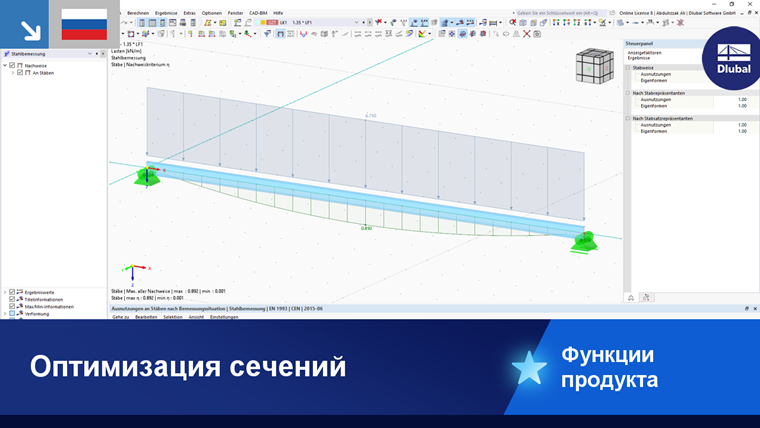The width and height of the screenshot is (760, 428).
Task: Click the Y-axis view icon
Action: [566, 22]
